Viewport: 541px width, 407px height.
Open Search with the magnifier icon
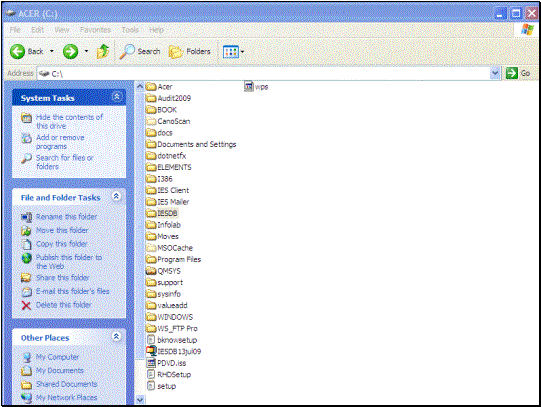[x=127, y=52]
